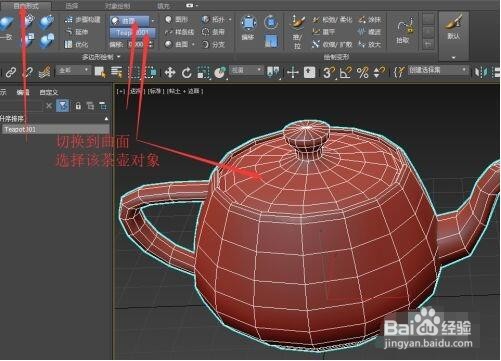
Task: Open the 创建选择集 named selection dropdown
Action: pyautogui.click(x=438, y=70)
